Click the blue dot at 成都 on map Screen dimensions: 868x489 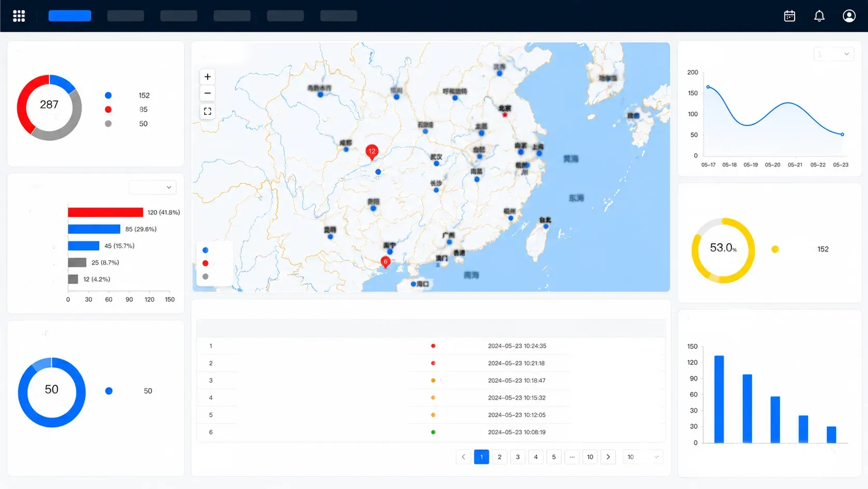tap(346, 150)
